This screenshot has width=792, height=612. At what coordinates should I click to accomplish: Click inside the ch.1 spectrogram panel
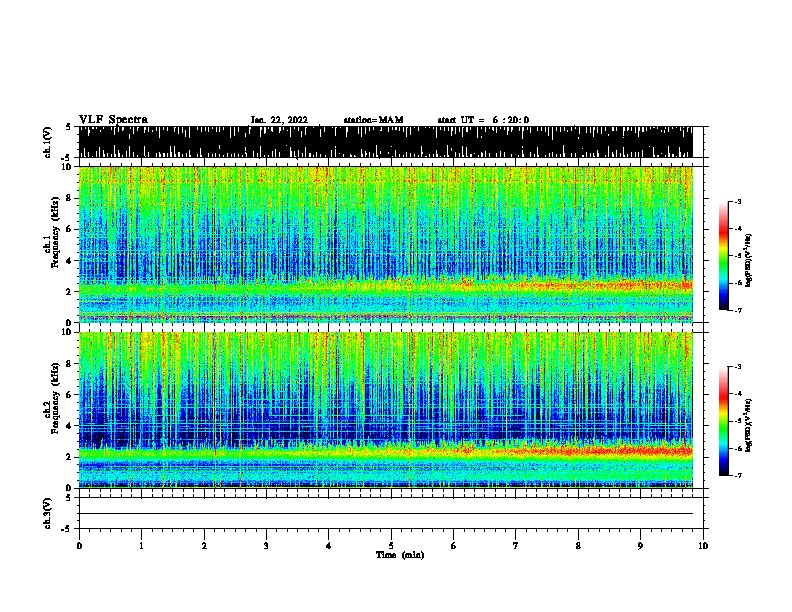pyautogui.click(x=385, y=244)
